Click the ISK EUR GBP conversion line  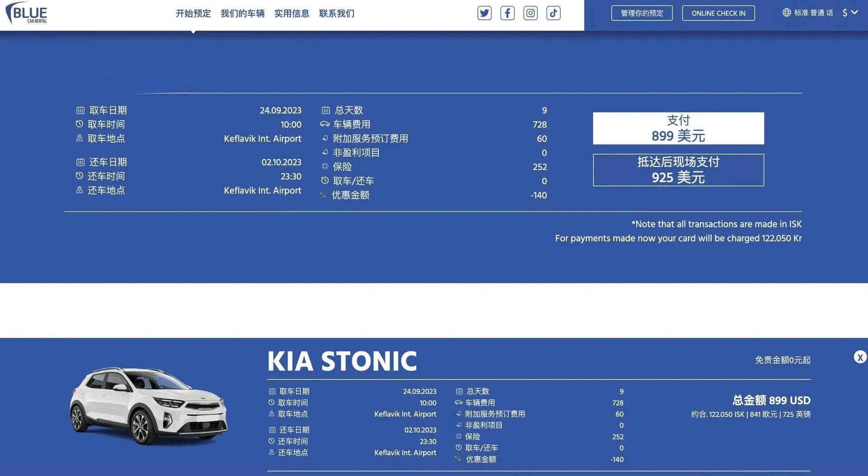click(x=751, y=414)
